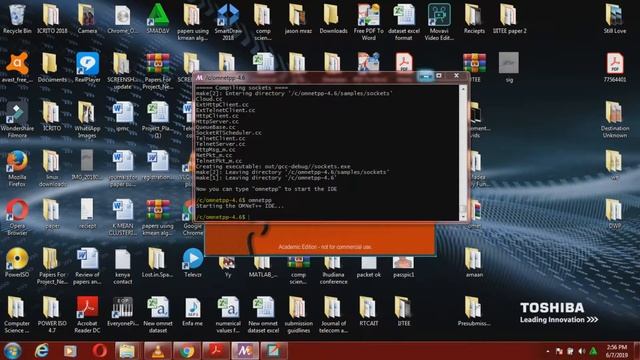The image size is (640, 360).
Task: Open the taskbar clock showing 2:56 PM
Action: (616, 351)
